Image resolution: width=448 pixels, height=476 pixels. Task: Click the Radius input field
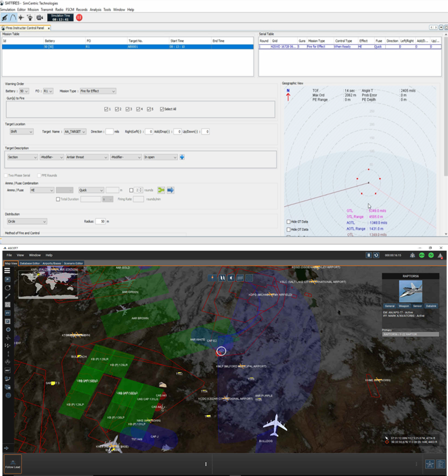(100, 221)
